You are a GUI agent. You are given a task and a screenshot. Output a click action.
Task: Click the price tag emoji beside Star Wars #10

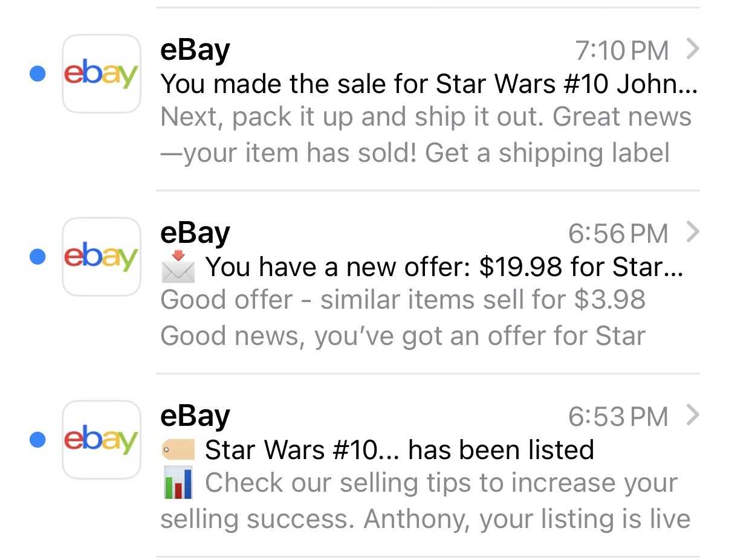pos(178,450)
